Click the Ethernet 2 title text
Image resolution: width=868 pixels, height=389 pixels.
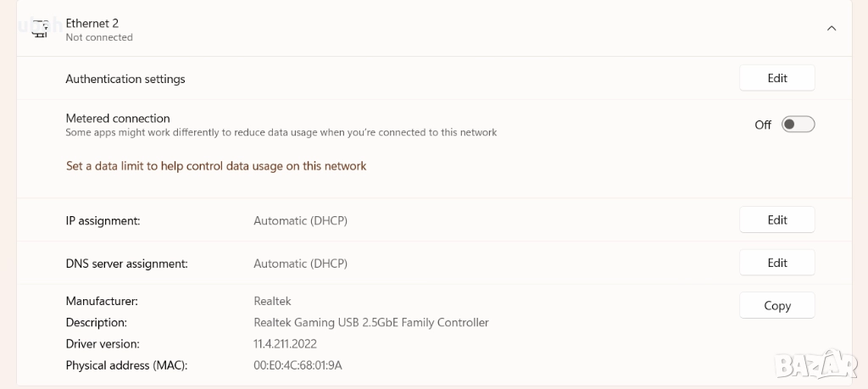coord(92,23)
